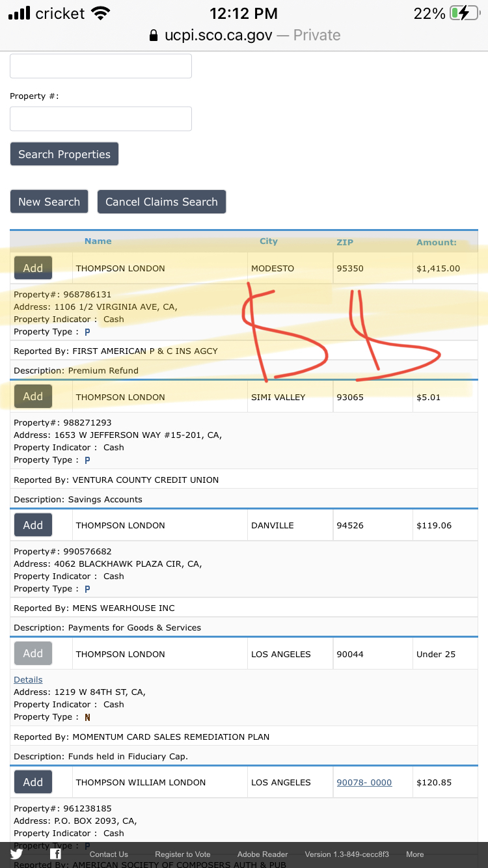This screenshot has height=868, width=488.
Task: Select Reported By FIRST AMERICAN P & C text
Action: pyautogui.click(x=116, y=351)
